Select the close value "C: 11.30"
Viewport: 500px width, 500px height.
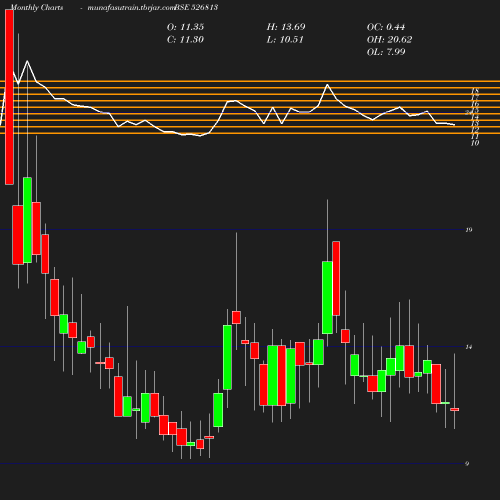[185, 40]
